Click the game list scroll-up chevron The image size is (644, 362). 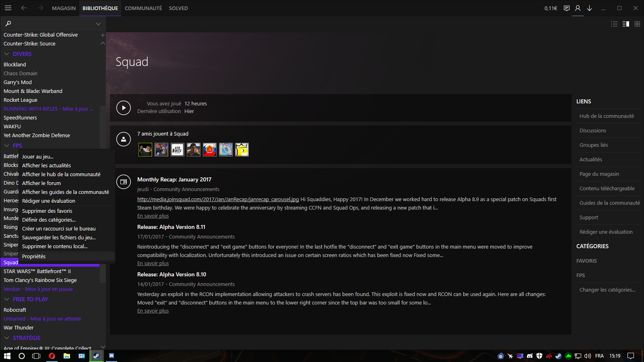[103, 43]
